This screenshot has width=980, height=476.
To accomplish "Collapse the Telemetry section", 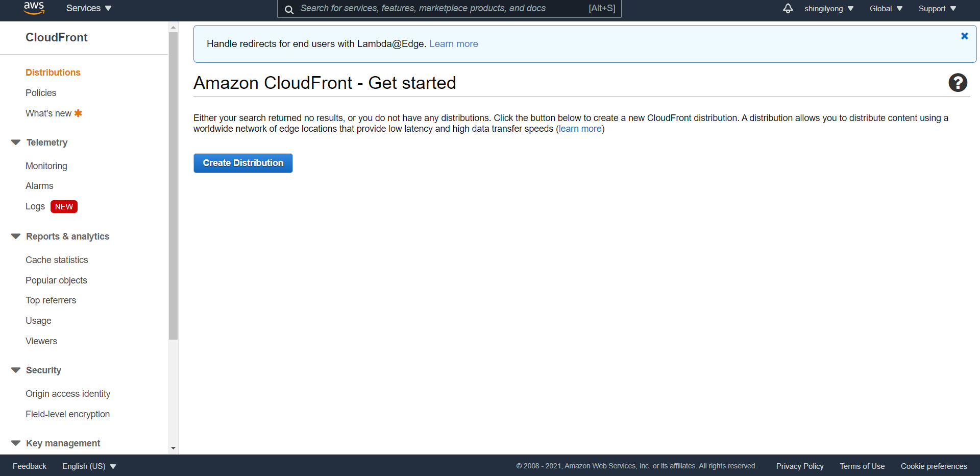I will [x=16, y=142].
